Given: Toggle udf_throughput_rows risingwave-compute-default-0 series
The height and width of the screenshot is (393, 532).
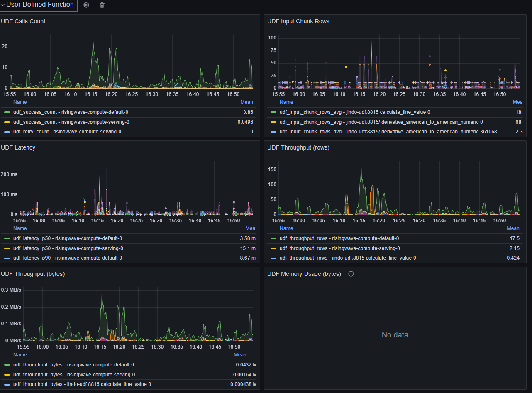Looking at the screenshot, I should [x=339, y=238].
